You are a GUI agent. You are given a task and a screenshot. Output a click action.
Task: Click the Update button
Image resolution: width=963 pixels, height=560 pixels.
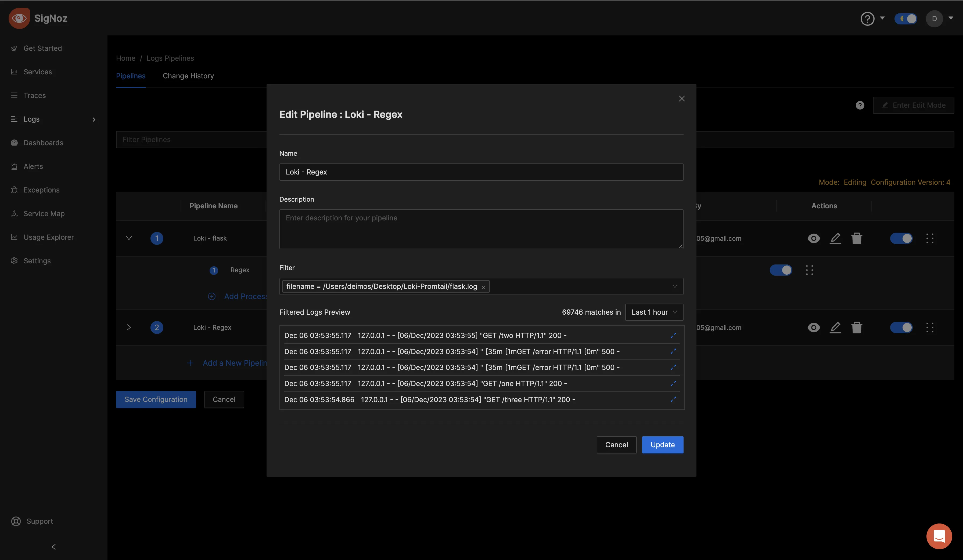point(662,445)
